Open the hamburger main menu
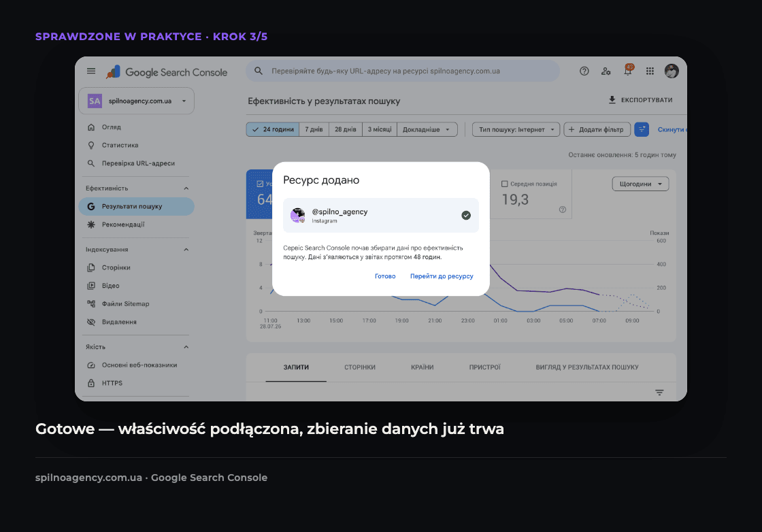This screenshot has width=762, height=532. point(91,71)
